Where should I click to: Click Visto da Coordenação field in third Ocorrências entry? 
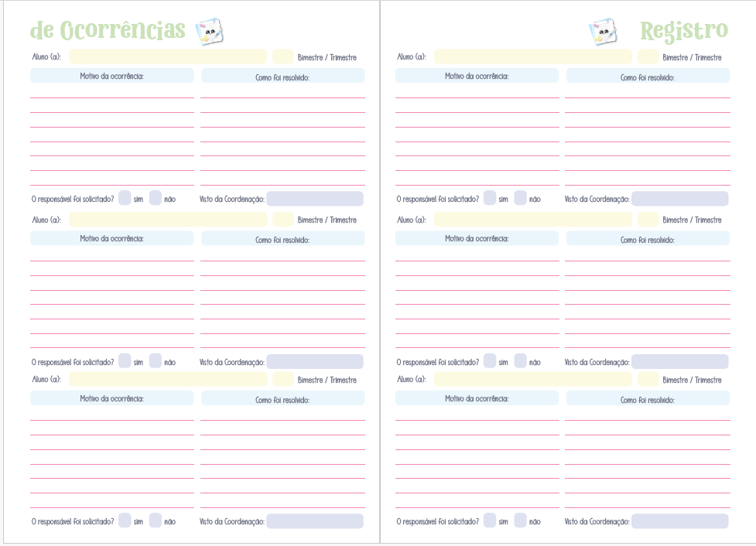(x=315, y=521)
